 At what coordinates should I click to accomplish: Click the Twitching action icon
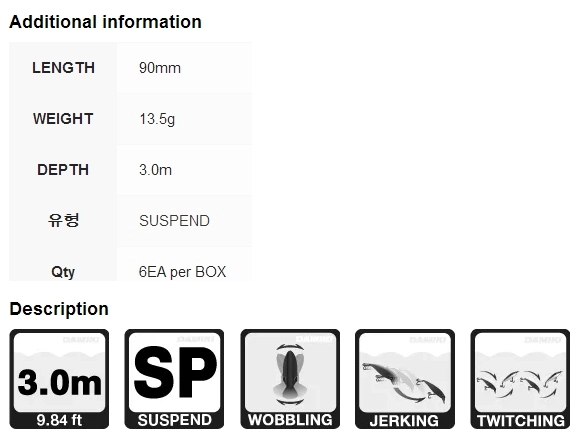[520, 379]
